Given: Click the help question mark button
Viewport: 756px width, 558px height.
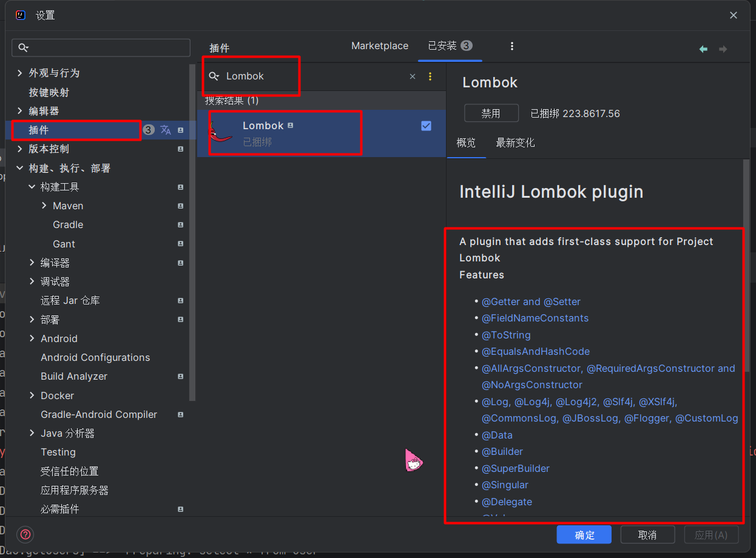Looking at the screenshot, I should [x=25, y=534].
